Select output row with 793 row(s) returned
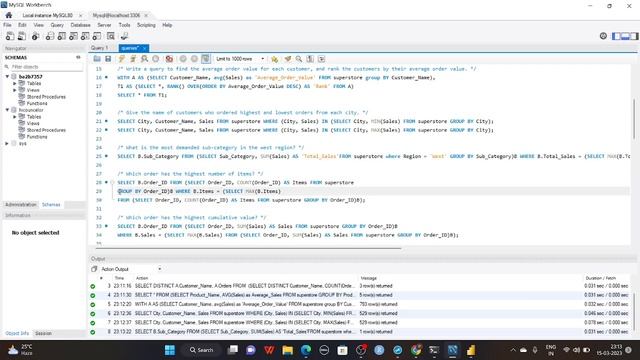640x360 pixels. coord(359,304)
